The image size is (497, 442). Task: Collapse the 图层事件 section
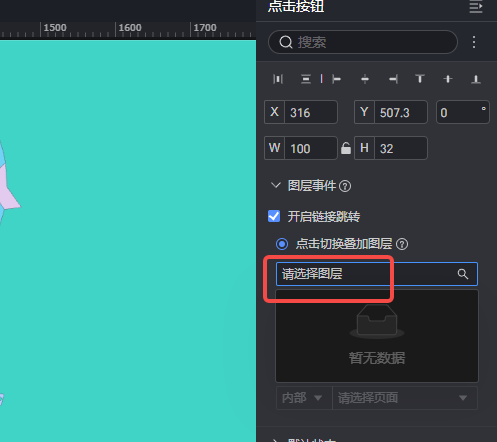[276, 185]
